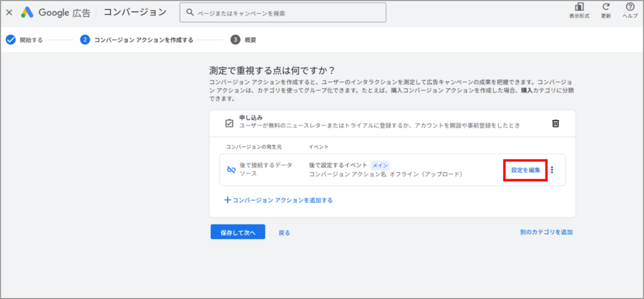The height and width of the screenshot is (299, 644).
Task: Click the 更新 refresh icon
Action: [605, 8]
